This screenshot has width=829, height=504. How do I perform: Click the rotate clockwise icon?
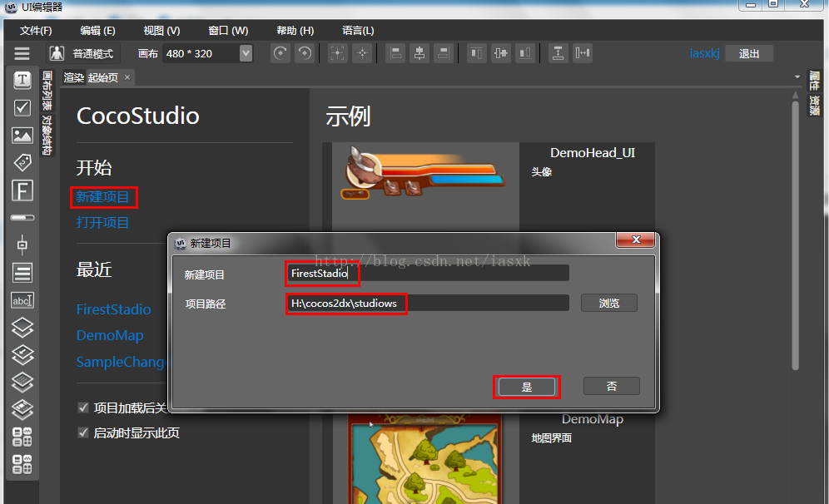280,53
